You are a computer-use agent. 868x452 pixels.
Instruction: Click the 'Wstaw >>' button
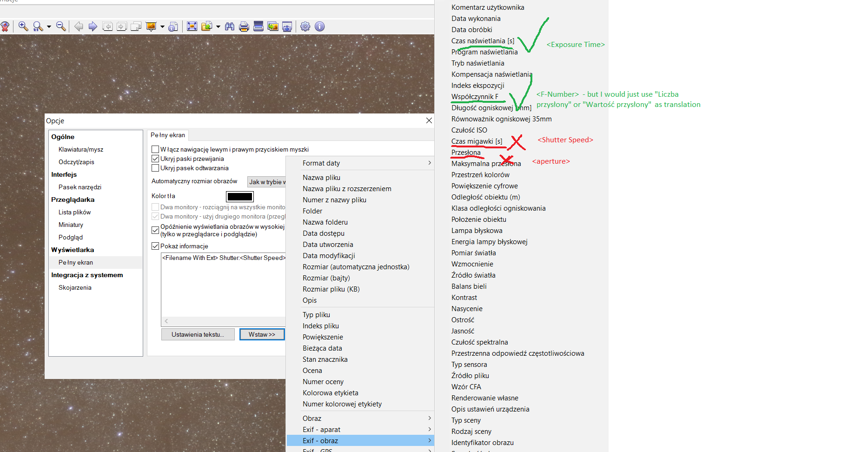coord(262,334)
